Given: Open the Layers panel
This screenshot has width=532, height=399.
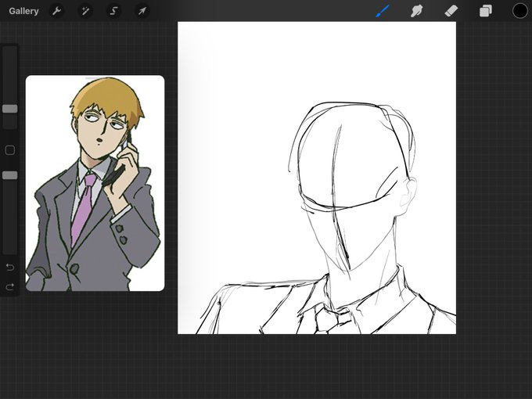Looking at the screenshot, I should coord(486,11).
